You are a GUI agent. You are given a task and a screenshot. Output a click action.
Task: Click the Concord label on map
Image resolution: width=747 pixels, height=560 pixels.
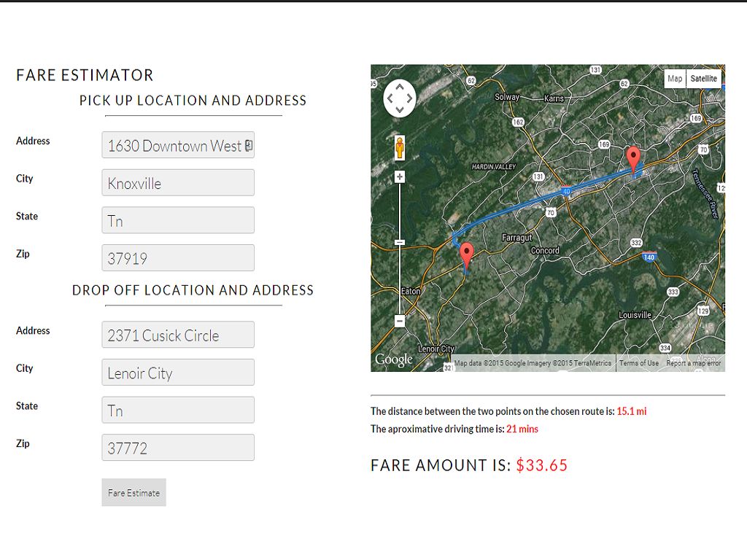click(545, 251)
